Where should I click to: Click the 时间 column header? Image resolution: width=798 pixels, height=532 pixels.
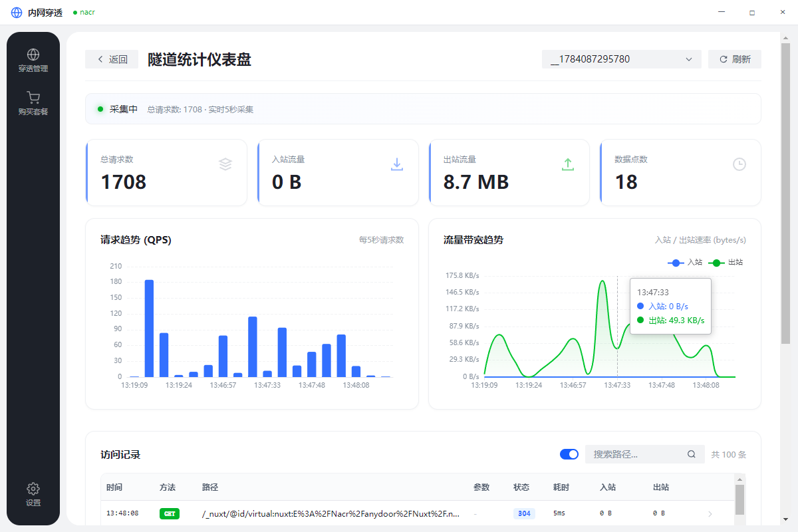114,487
